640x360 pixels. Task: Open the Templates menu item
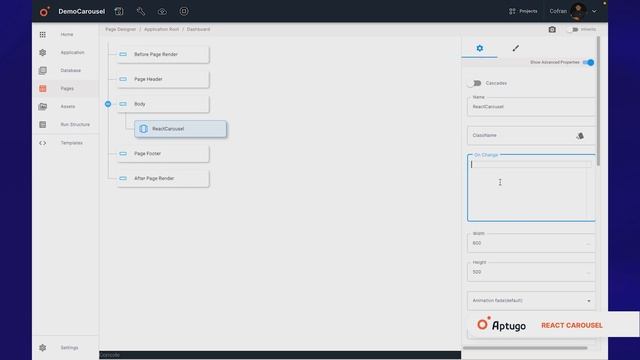71,143
